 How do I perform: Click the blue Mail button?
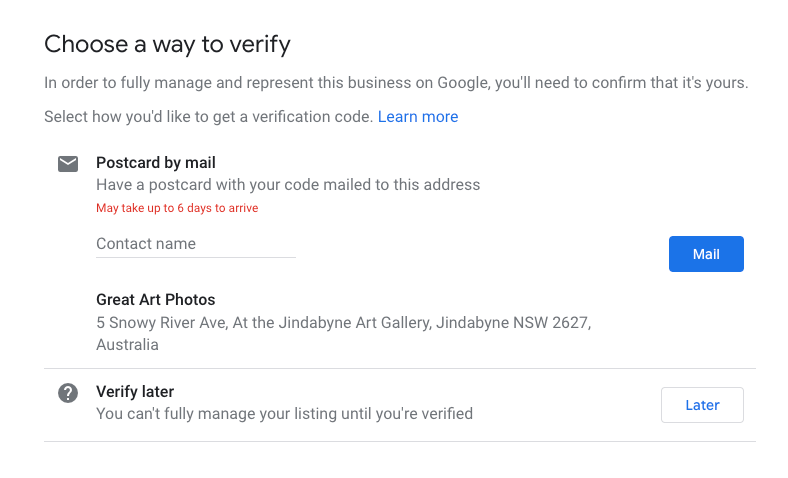tap(706, 254)
